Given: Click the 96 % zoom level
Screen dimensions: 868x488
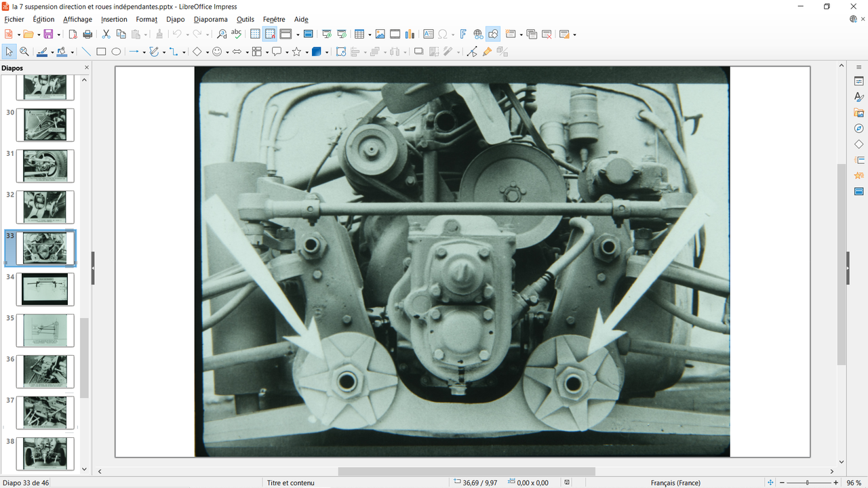Looking at the screenshot, I should (x=853, y=483).
